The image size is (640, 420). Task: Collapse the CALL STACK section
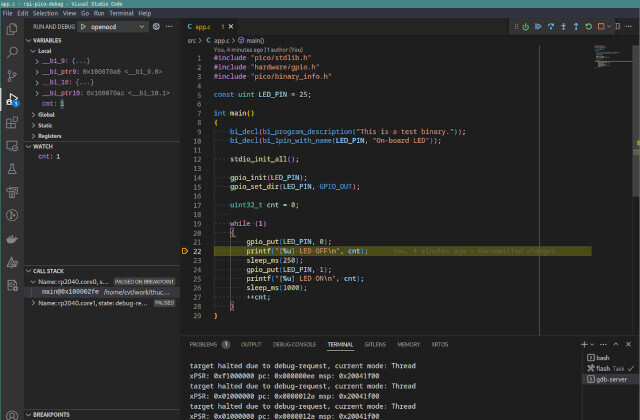[29, 271]
